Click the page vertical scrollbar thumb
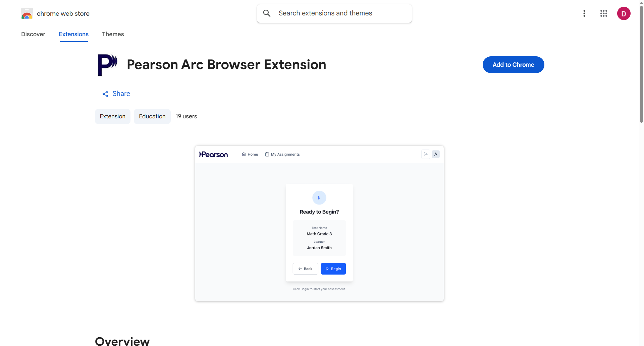This screenshot has height=346, width=644. coord(641,64)
